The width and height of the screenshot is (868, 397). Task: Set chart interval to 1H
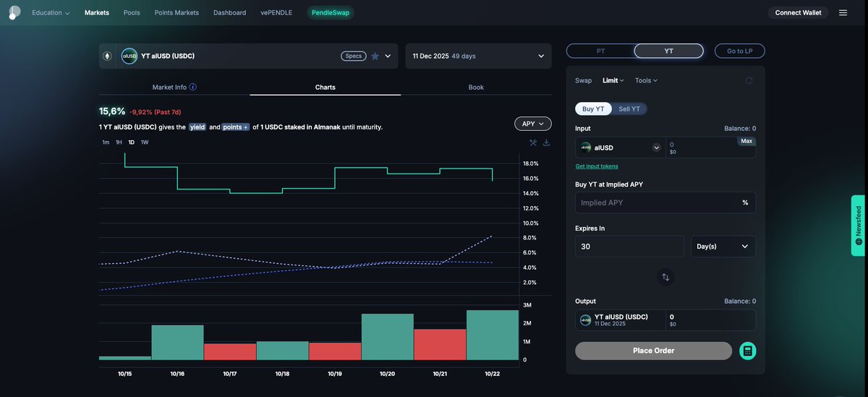[x=119, y=142]
